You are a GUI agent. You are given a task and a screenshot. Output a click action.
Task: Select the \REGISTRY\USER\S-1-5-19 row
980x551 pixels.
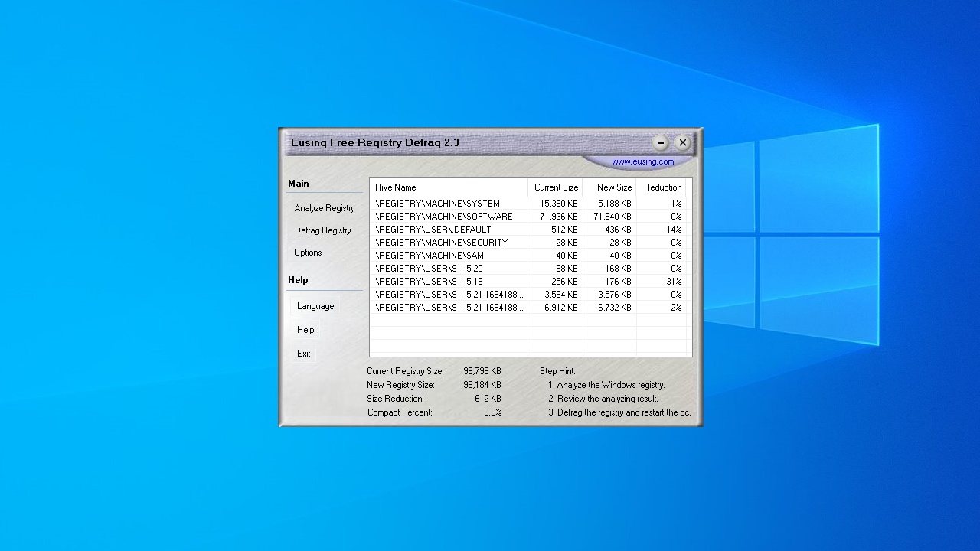click(x=528, y=282)
